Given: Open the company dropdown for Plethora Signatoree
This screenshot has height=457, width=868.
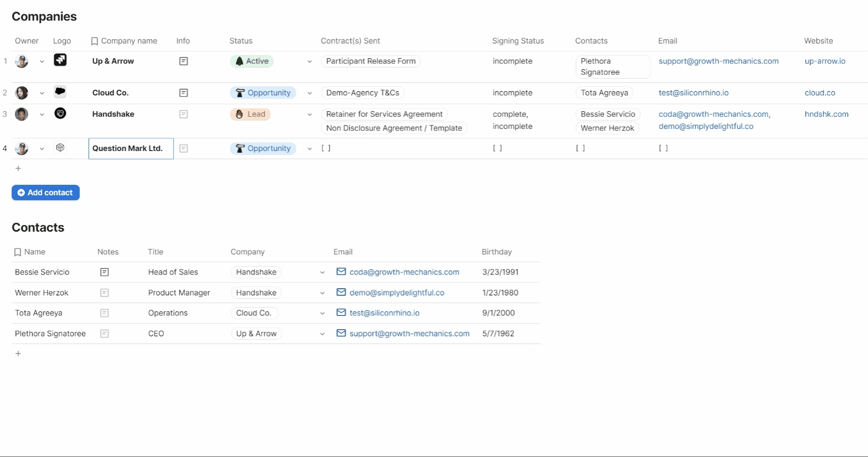Looking at the screenshot, I should pos(323,334).
